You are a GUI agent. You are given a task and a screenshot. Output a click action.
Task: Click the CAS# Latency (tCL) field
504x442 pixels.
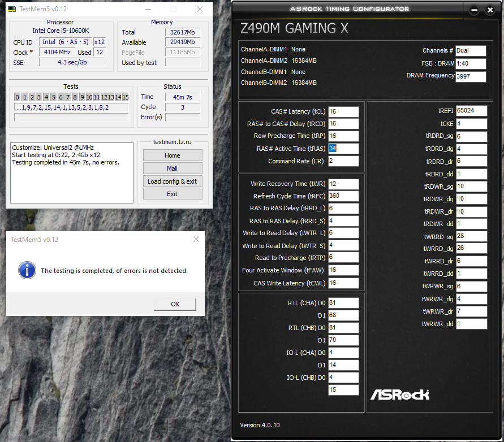click(x=343, y=111)
